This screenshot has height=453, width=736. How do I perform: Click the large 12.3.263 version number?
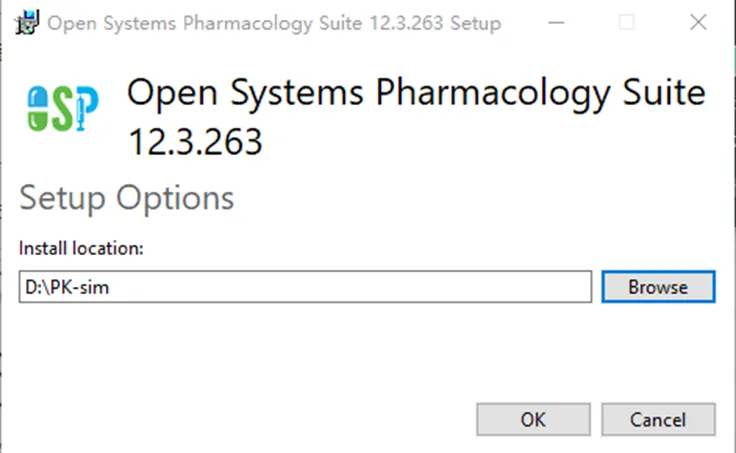click(195, 142)
